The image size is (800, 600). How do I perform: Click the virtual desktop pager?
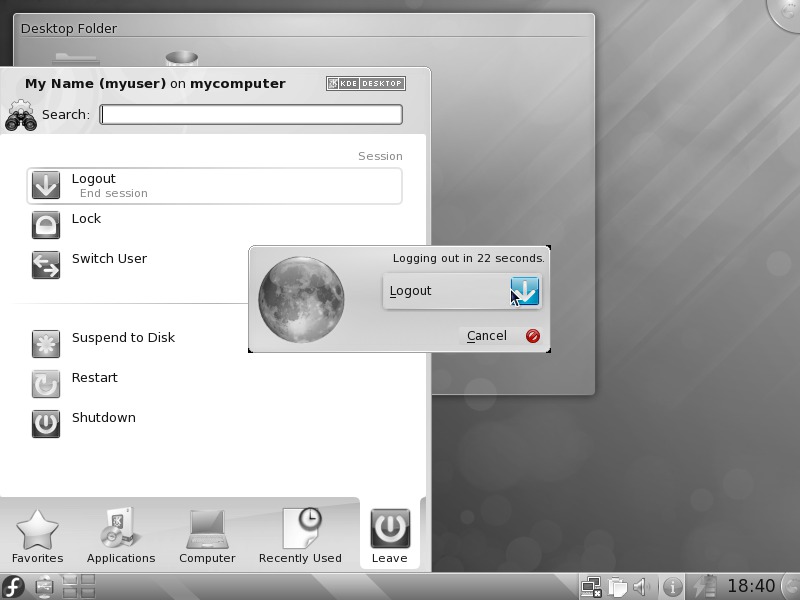78,586
